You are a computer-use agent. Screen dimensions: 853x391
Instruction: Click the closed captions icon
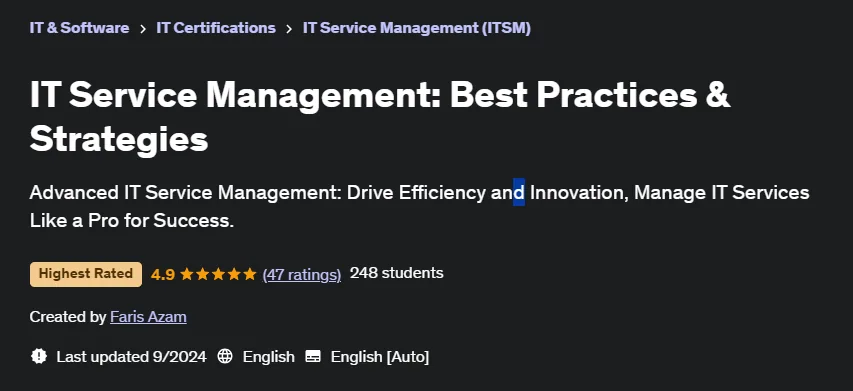point(313,357)
